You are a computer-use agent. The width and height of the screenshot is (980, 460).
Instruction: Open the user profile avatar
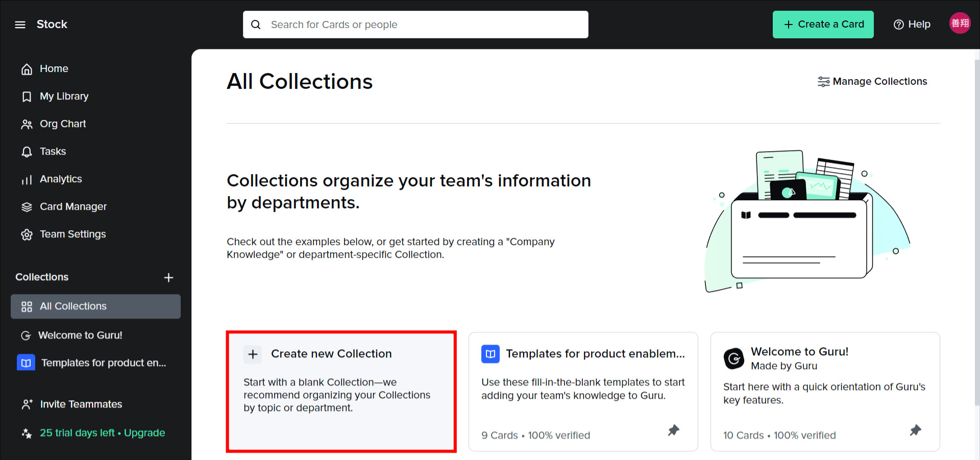coord(960,23)
